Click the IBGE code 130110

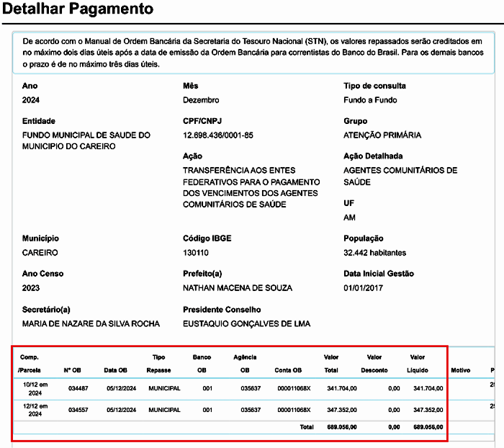point(196,253)
